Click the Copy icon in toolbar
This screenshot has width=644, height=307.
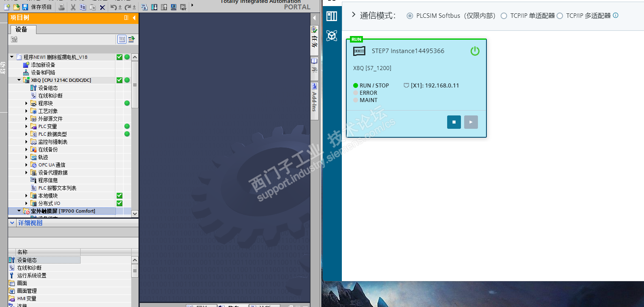(x=83, y=7)
